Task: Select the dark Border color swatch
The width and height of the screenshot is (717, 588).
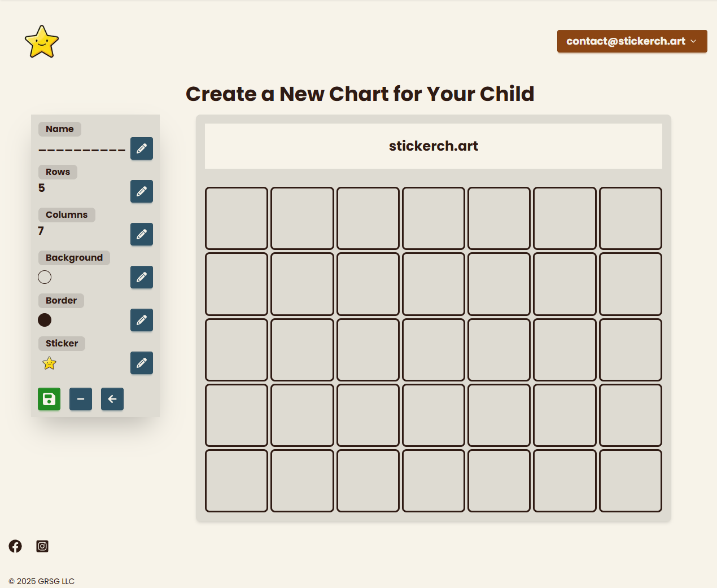Action: pyautogui.click(x=45, y=320)
